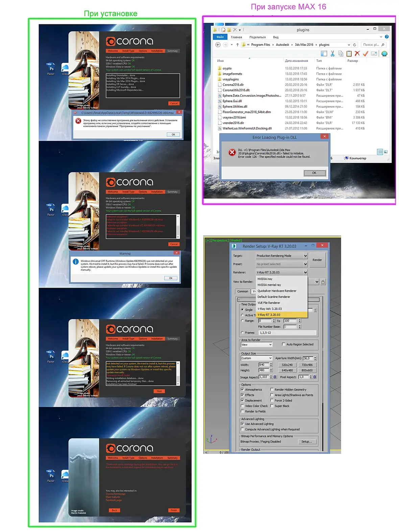Go up one folder with Up arrow
This screenshot has width=399, height=532.
[237, 45]
